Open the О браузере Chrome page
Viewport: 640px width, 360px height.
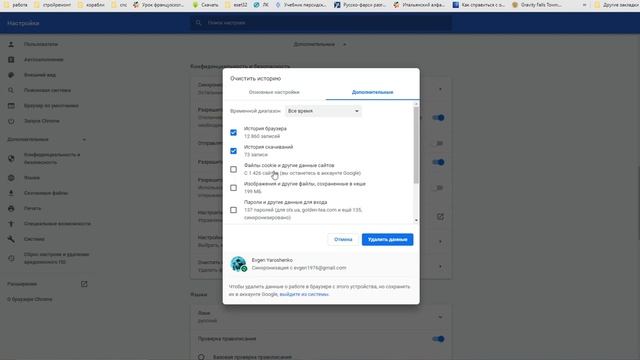coord(29,299)
